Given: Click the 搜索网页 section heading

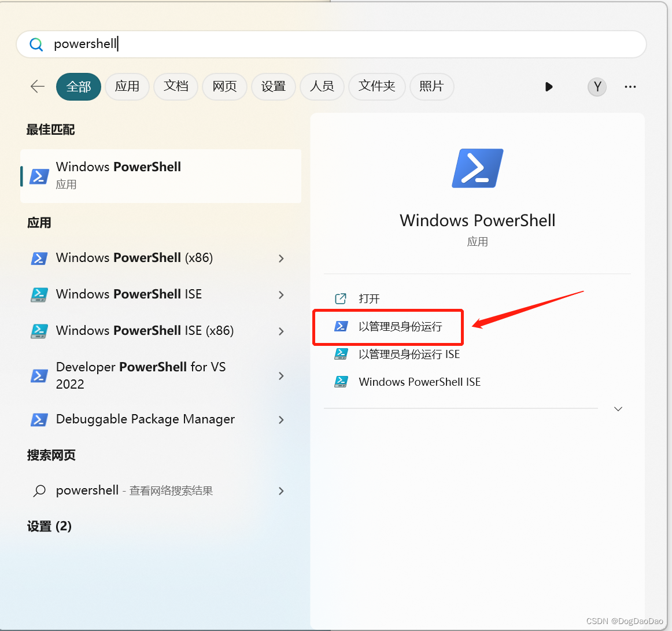Looking at the screenshot, I should (51, 455).
